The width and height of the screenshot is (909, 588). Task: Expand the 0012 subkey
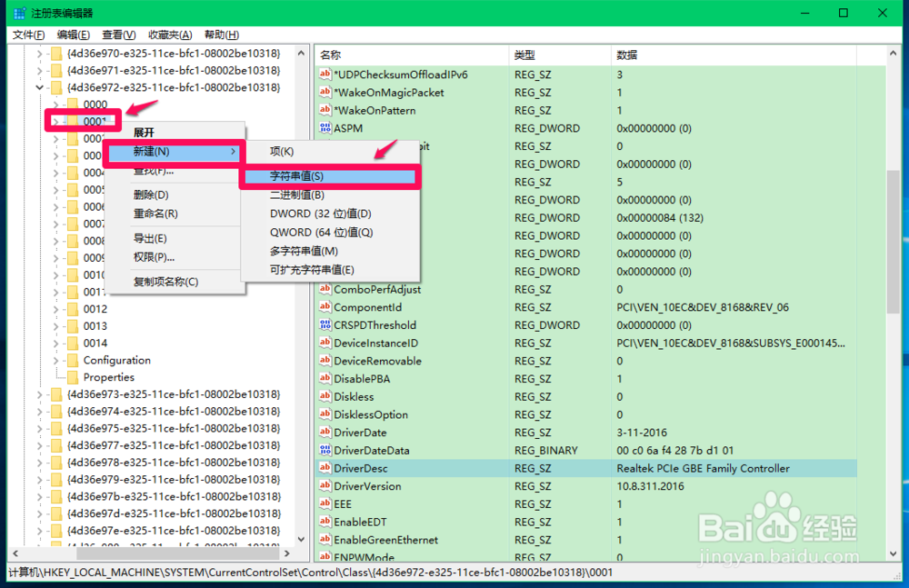(x=55, y=309)
